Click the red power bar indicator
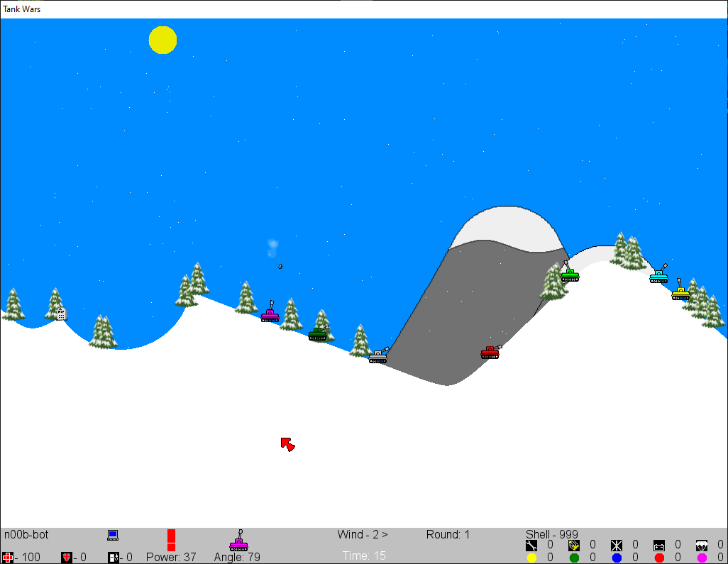This screenshot has height=564, width=728. coord(171,540)
